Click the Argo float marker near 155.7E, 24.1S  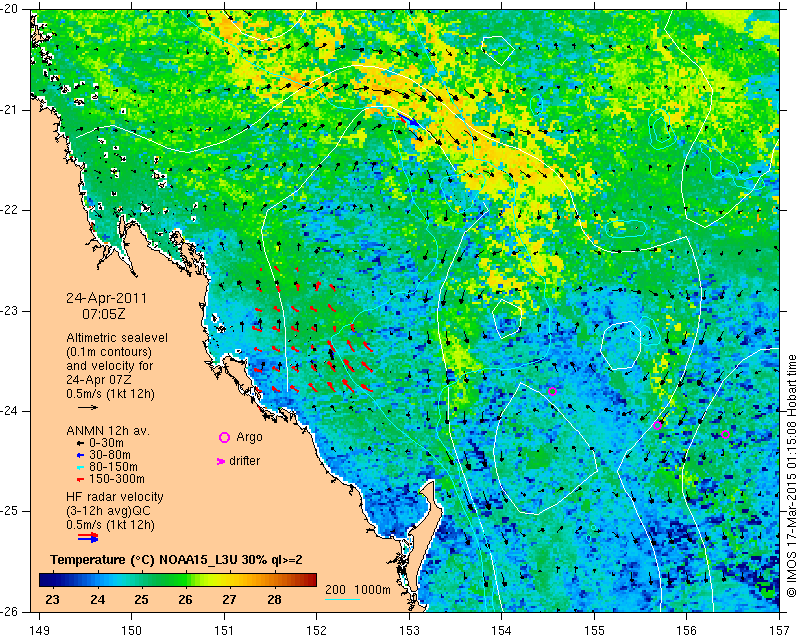tap(658, 425)
